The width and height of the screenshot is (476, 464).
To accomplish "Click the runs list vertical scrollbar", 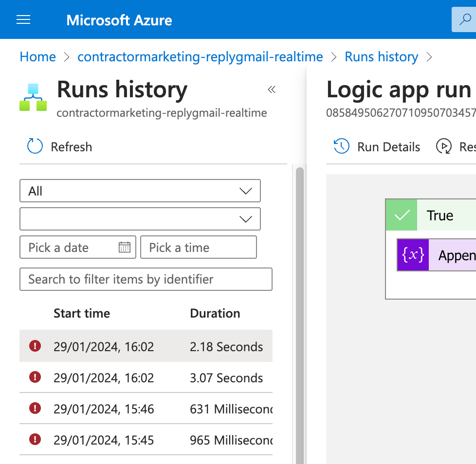I will [300, 315].
